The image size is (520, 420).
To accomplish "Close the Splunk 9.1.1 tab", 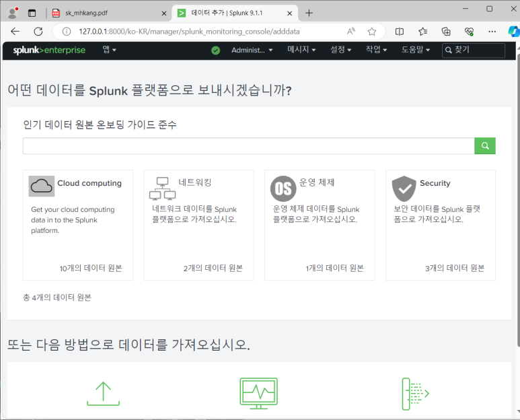I will [x=289, y=13].
